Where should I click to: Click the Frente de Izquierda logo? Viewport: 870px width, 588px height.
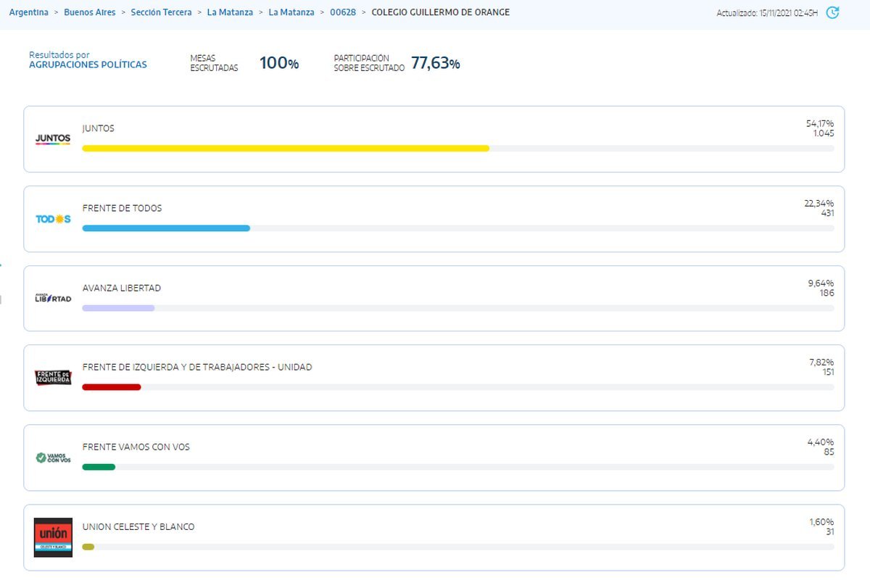tap(53, 378)
